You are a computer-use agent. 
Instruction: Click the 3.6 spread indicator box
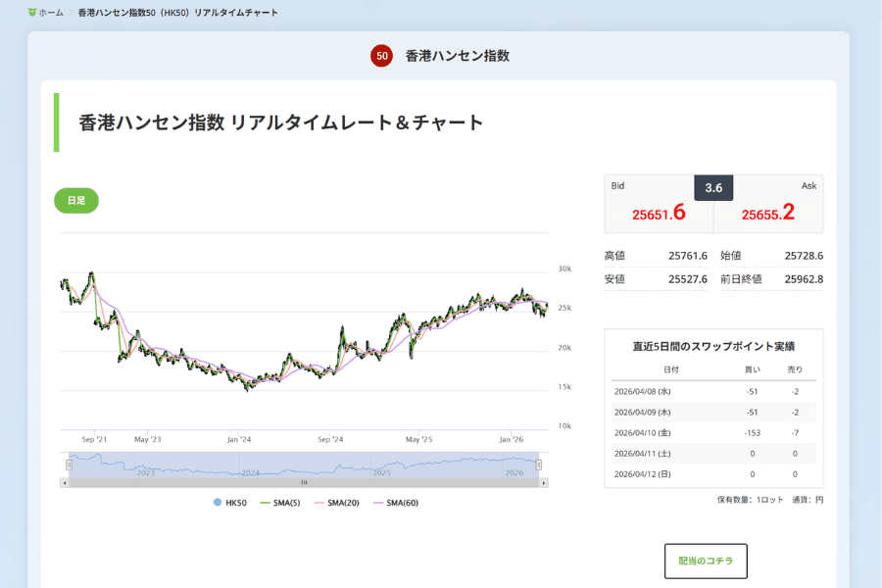click(713, 187)
